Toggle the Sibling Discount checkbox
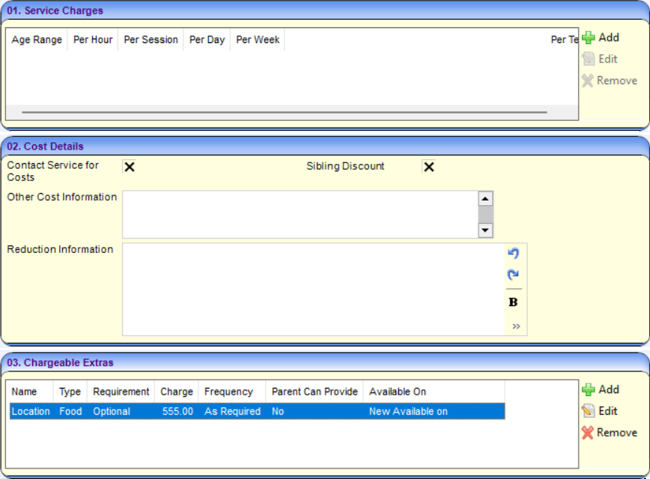Image resolution: width=650 pixels, height=479 pixels. click(x=429, y=167)
